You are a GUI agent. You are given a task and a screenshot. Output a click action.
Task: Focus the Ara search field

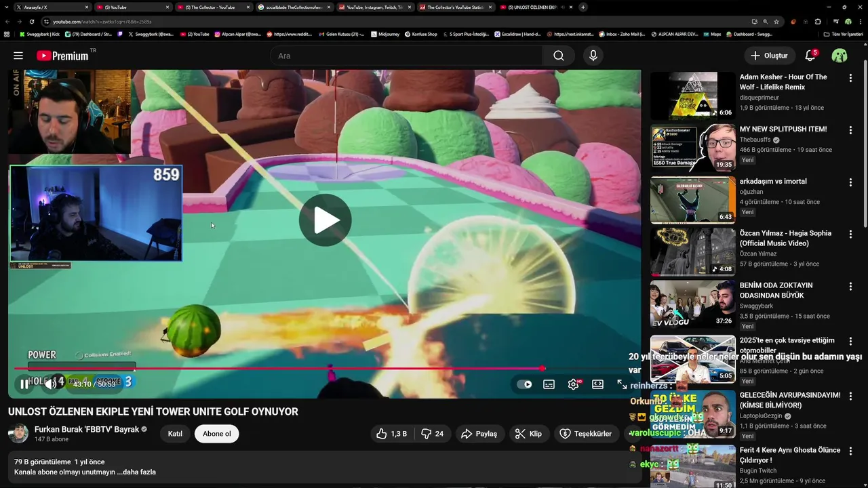pyautogui.click(x=407, y=56)
